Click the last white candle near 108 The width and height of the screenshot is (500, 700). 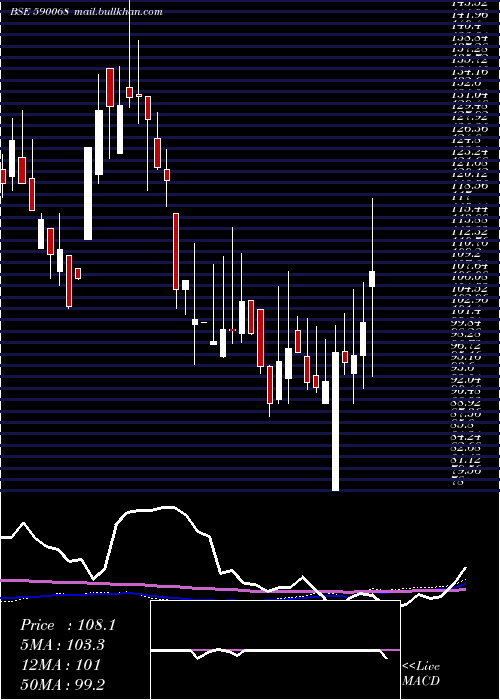click(x=372, y=279)
